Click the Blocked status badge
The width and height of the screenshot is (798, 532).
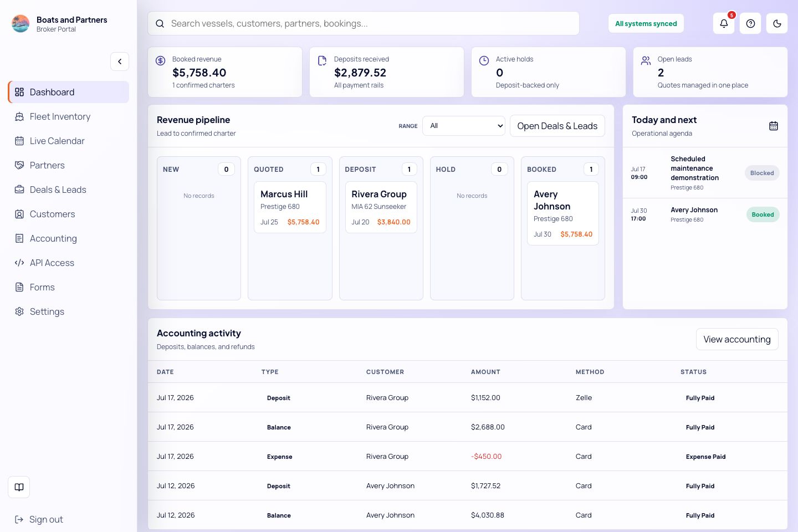click(762, 173)
